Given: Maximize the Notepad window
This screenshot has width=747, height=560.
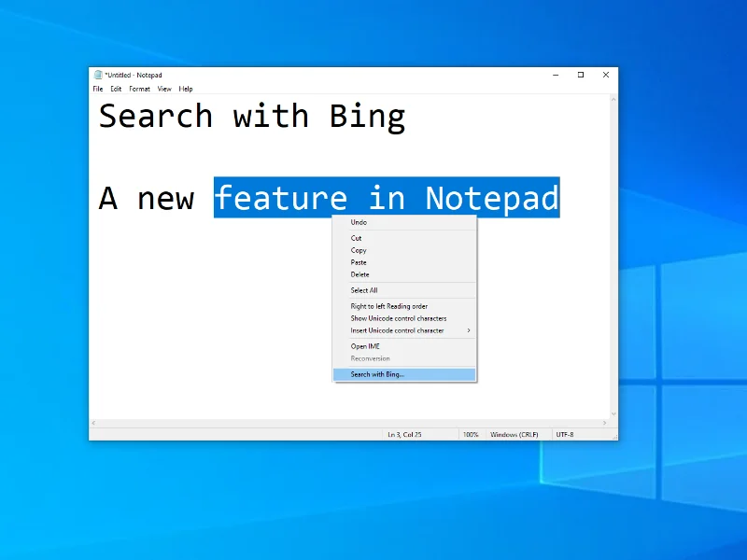Looking at the screenshot, I should [x=581, y=75].
